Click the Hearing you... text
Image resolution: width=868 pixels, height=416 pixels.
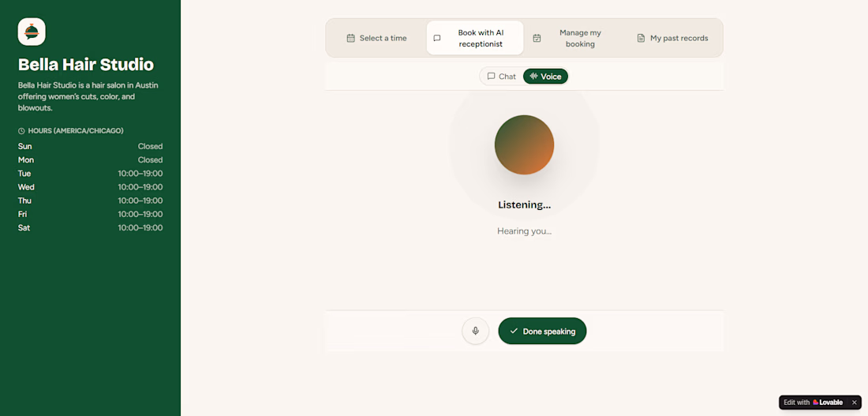tap(524, 231)
